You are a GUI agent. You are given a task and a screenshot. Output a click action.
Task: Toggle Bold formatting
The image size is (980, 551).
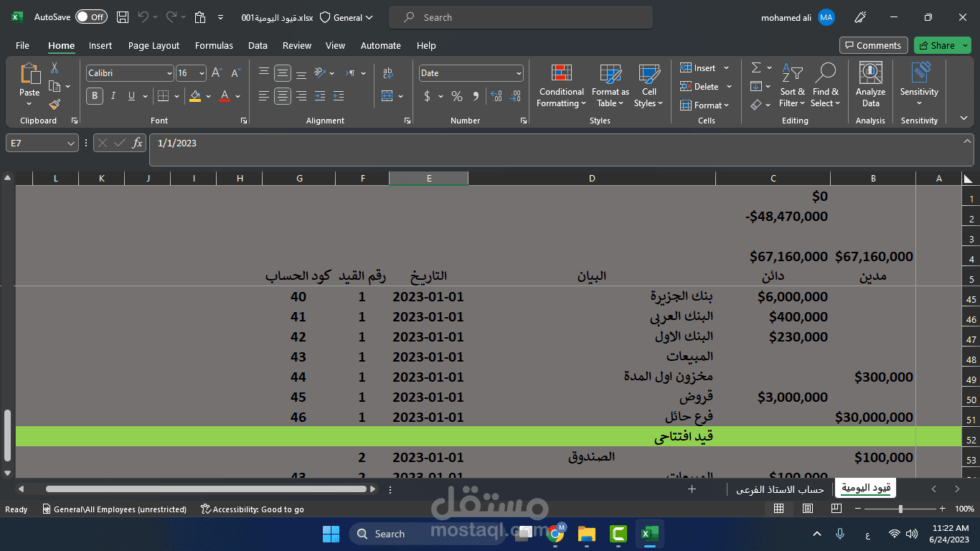[95, 96]
